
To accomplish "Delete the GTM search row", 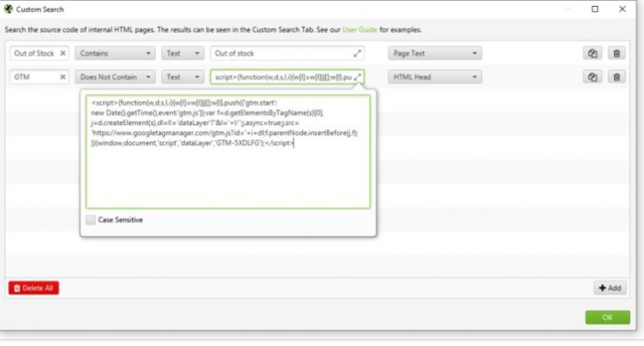I will [x=617, y=77].
